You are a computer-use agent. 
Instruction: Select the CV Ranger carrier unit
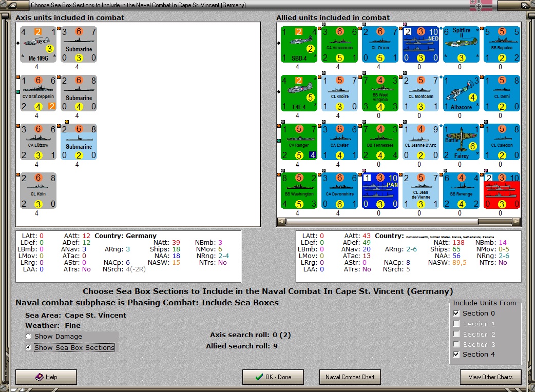click(298, 142)
